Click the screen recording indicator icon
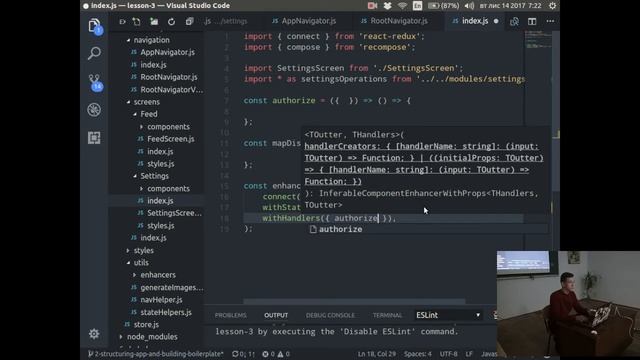This screenshot has height=360, width=640. [x=372, y=6]
